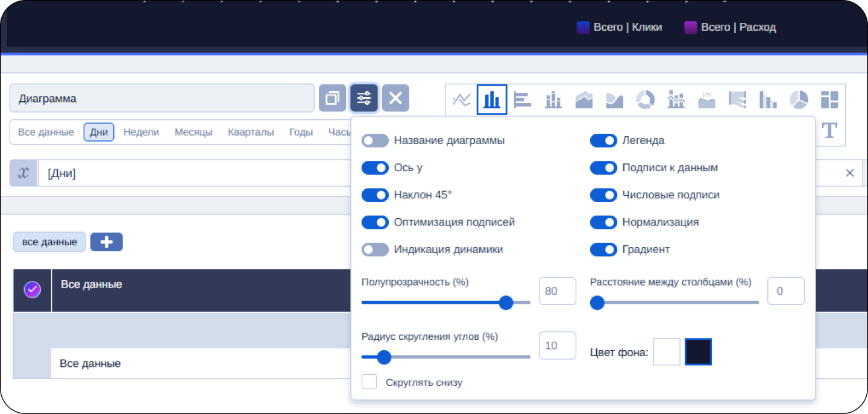Image resolution: width=868 pixels, height=414 pixels.
Task: Click the text widget T icon
Action: click(x=829, y=130)
